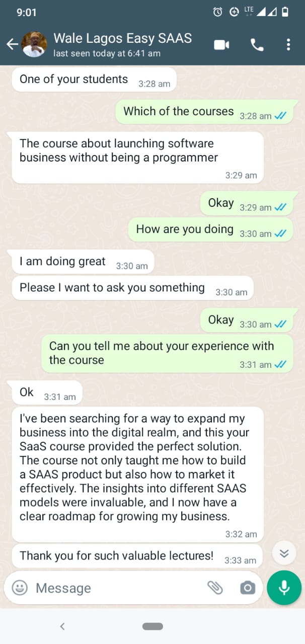The height and width of the screenshot is (644, 305).
Task: Tap the back arrow to leave chat
Action: click(12, 44)
